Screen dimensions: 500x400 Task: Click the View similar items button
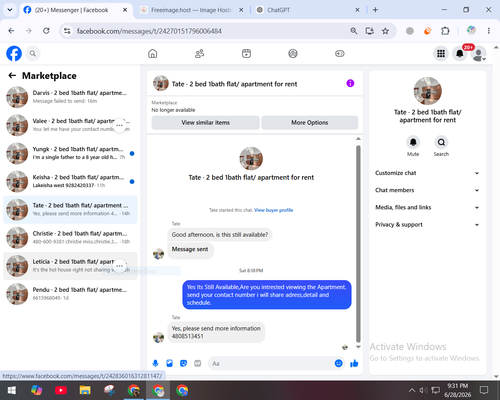pos(206,123)
